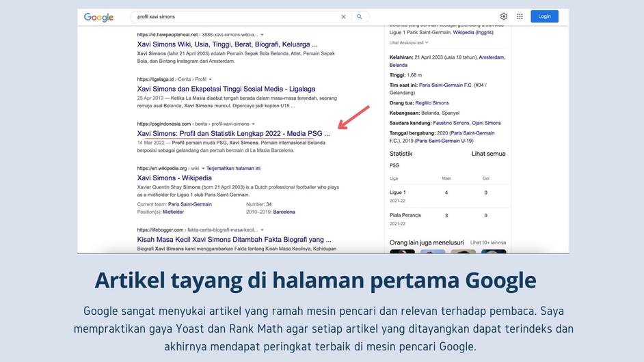Click 'Orang lain juga menelusuri' heading
The image size is (644, 362).
[x=427, y=242]
